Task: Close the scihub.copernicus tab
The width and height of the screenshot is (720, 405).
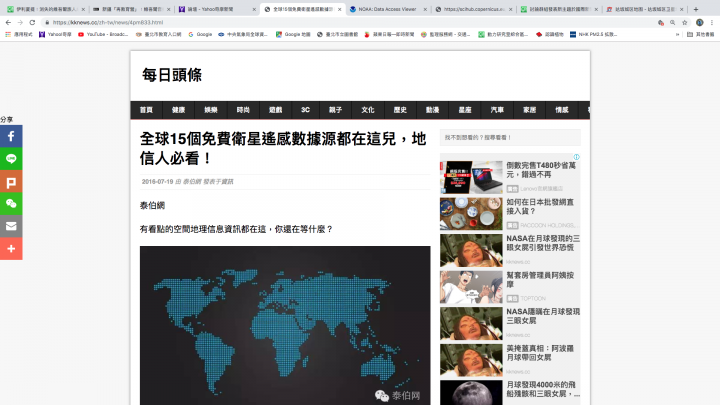Action: click(511, 9)
